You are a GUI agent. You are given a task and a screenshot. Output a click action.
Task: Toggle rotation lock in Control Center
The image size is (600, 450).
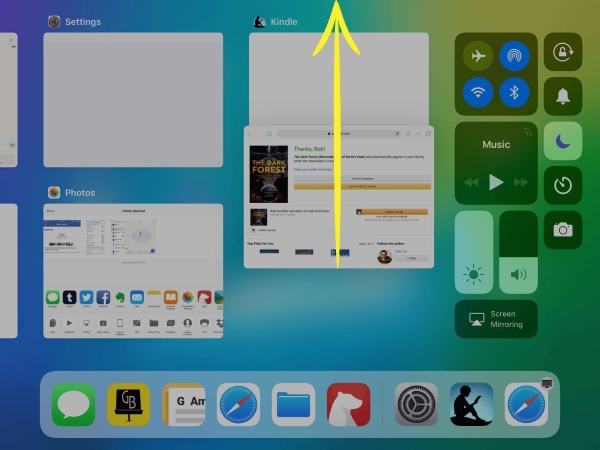(x=563, y=52)
